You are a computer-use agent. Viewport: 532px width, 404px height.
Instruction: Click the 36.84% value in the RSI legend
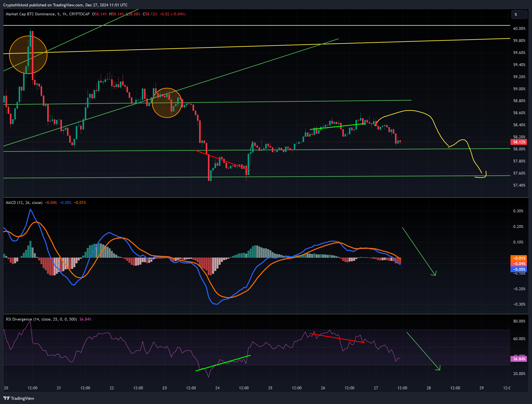(85, 319)
